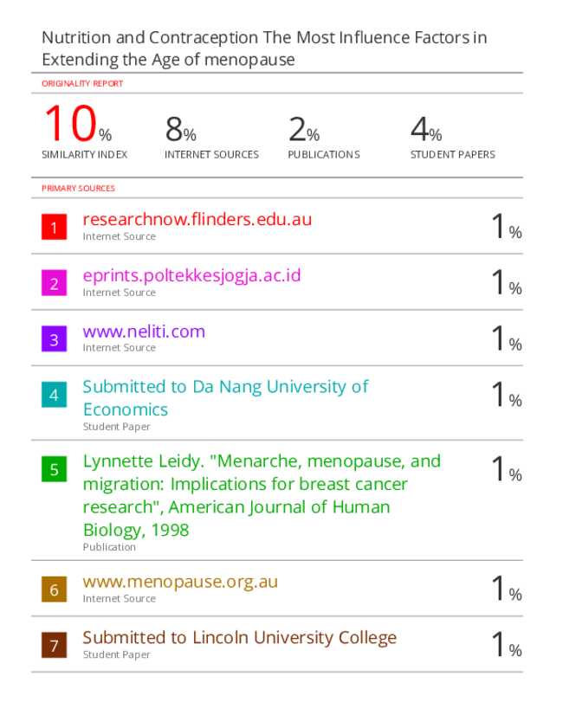Click the orange source number 6 badge
This screenshot has height=728, width=563.
54,589
